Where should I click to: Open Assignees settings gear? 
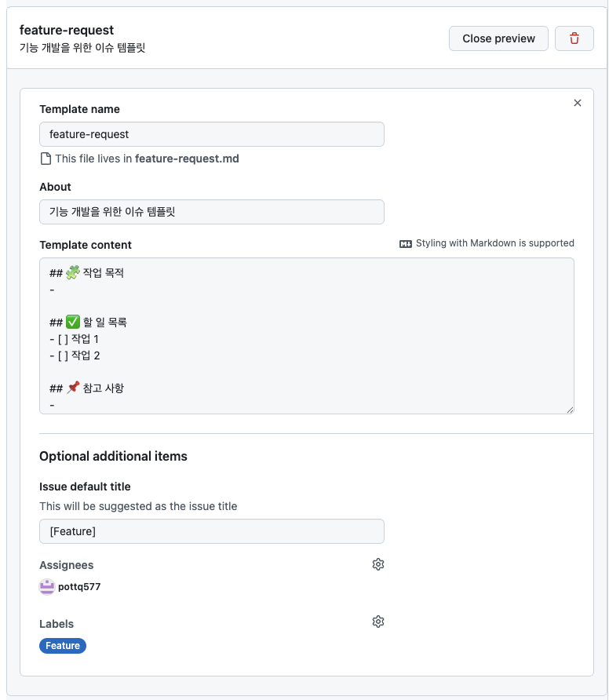coord(378,564)
